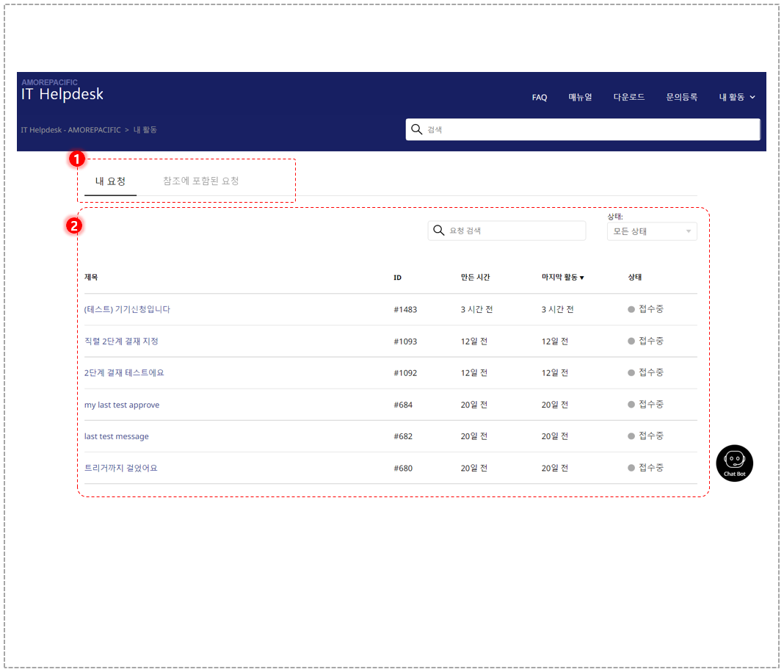784x672 pixels.
Task: Focus the 요청 검색 input field
Action: [507, 231]
